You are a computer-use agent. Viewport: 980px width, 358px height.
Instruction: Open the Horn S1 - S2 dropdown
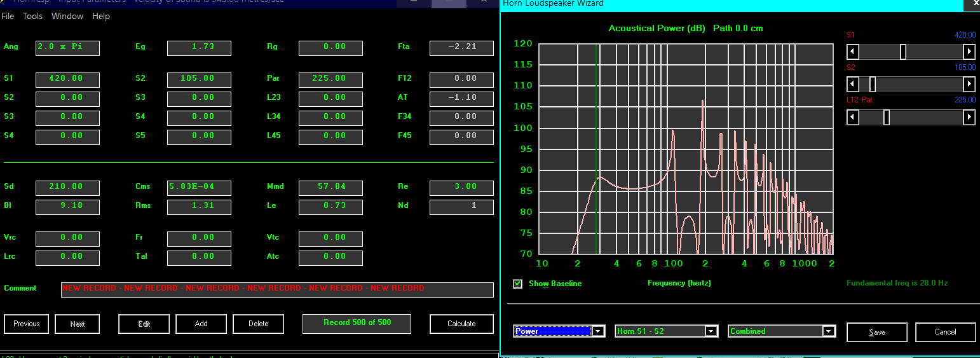tap(711, 331)
